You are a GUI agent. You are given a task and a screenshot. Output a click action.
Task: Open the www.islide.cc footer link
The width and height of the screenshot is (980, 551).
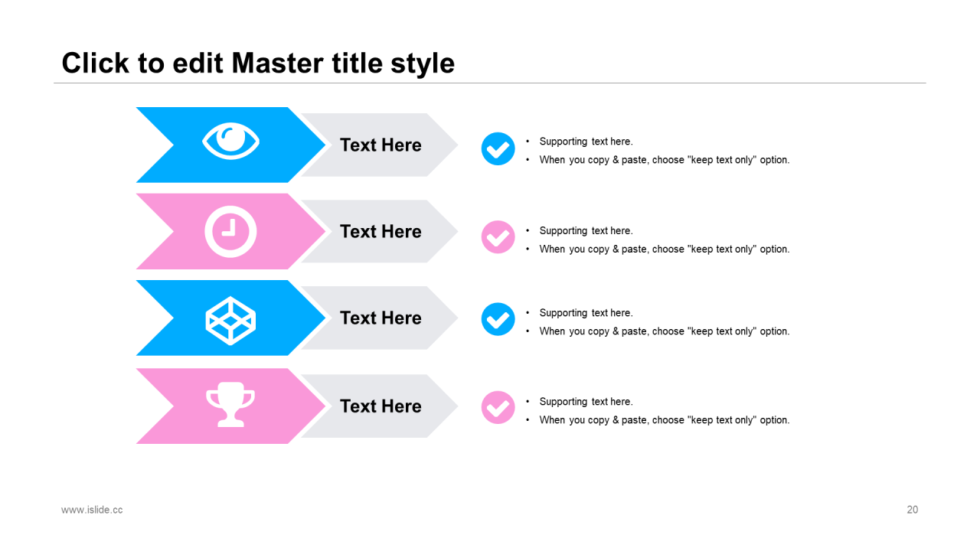pos(92,510)
